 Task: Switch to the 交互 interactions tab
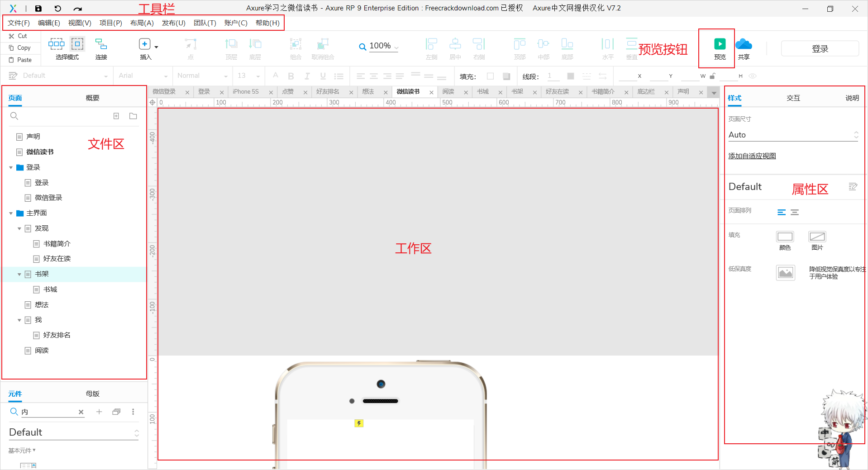tap(793, 98)
